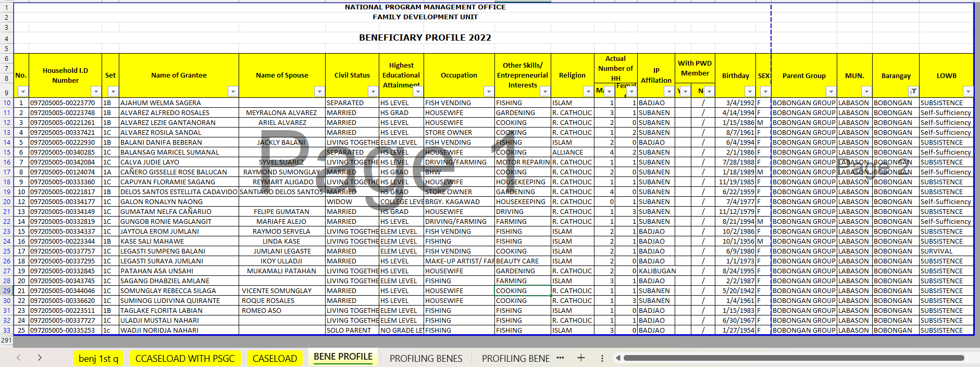Open the SEX column filter dropdown

pyautogui.click(x=765, y=92)
